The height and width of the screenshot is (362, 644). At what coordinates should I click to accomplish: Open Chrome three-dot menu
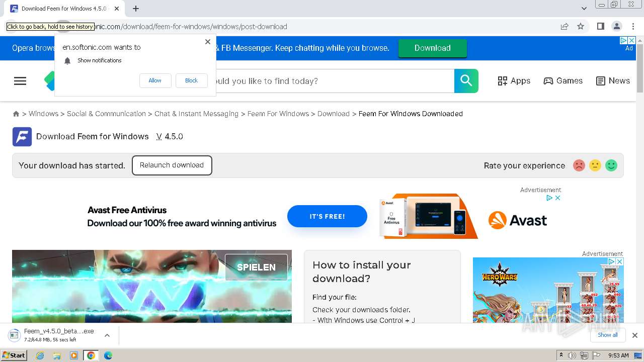(x=633, y=27)
